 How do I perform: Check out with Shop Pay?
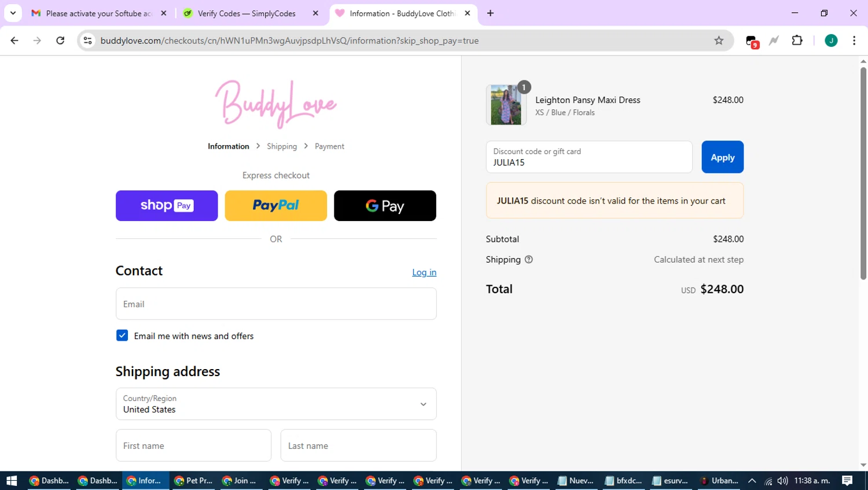[x=167, y=205]
